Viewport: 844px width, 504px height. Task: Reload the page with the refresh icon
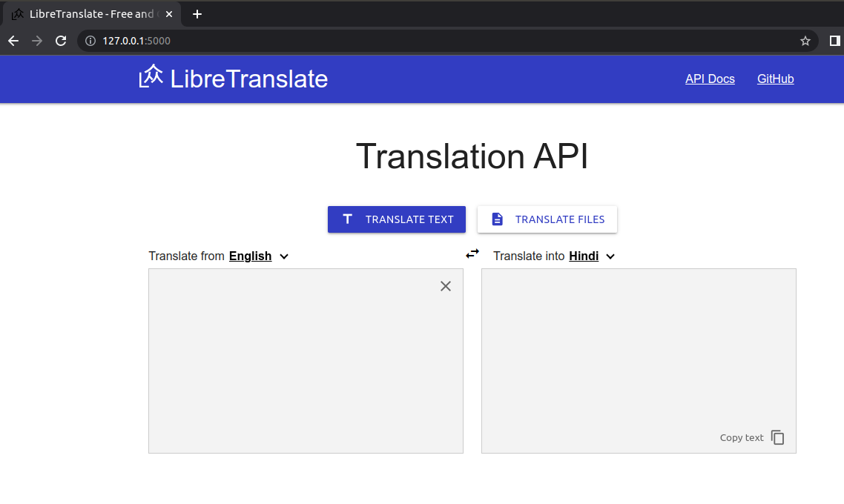(61, 41)
